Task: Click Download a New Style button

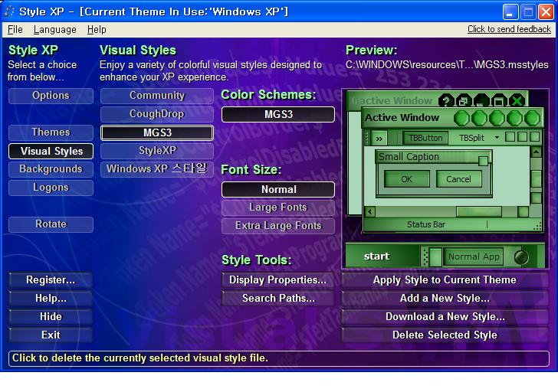Action: tap(445, 317)
